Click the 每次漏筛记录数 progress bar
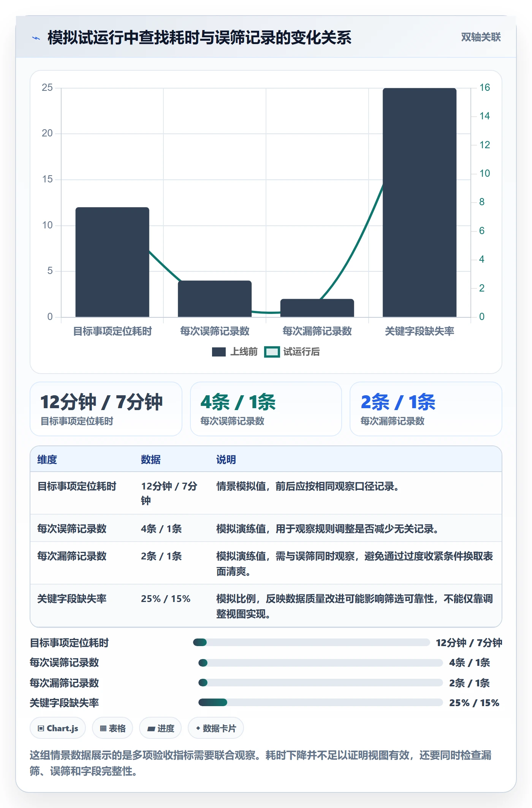This screenshot has height=808, width=532. (x=321, y=683)
